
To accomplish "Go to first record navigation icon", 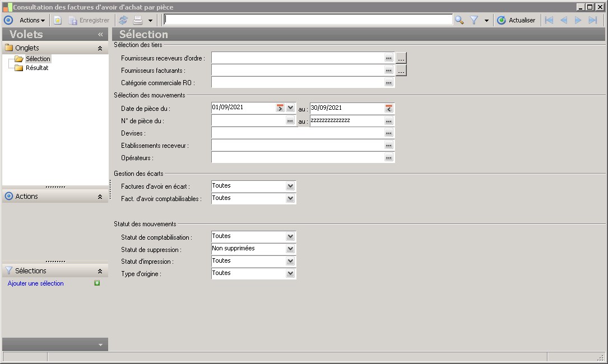I will pos(549,20).
